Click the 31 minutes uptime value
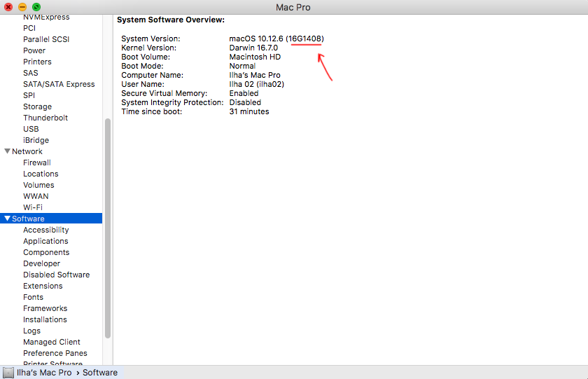The width and height of the screenshot is (588, 379). pos(249,112)
